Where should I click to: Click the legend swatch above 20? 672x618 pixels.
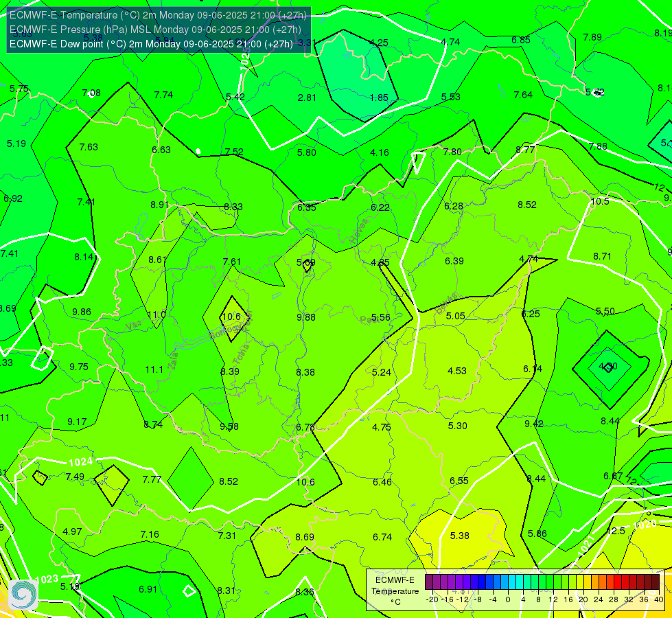point(580,582)
